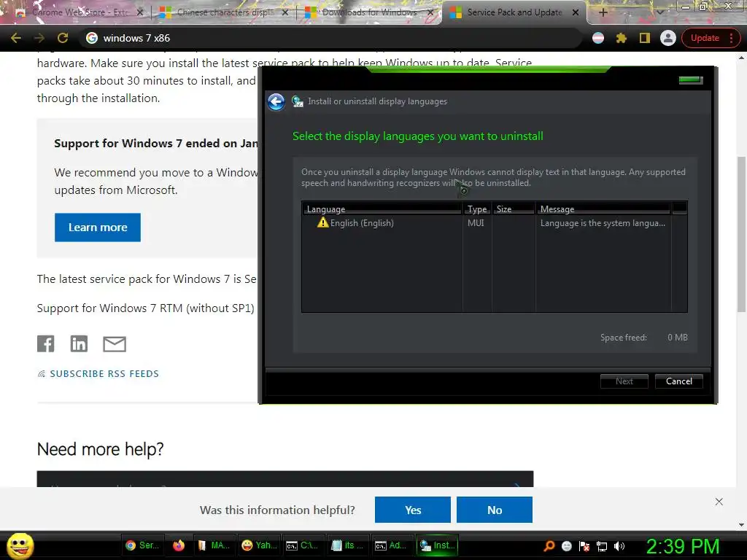Screen dimensions: 747x560
Task: Click the Google icon in the address bar
Action: tap(92, 38)
